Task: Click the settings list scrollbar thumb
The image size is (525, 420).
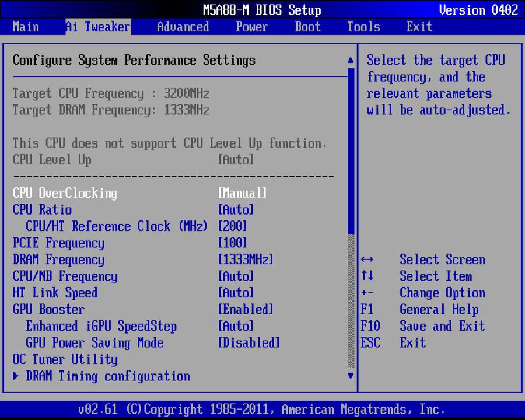Action: [351, 151]
